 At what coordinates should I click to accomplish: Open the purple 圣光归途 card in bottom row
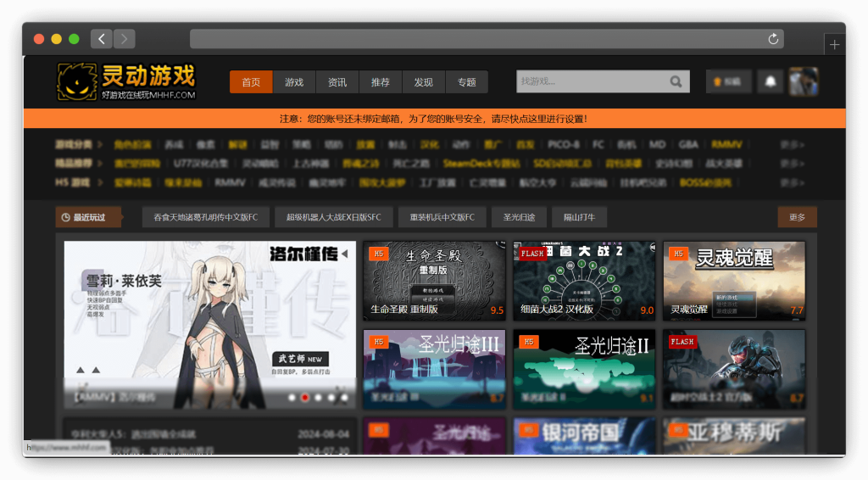point(434,436)
